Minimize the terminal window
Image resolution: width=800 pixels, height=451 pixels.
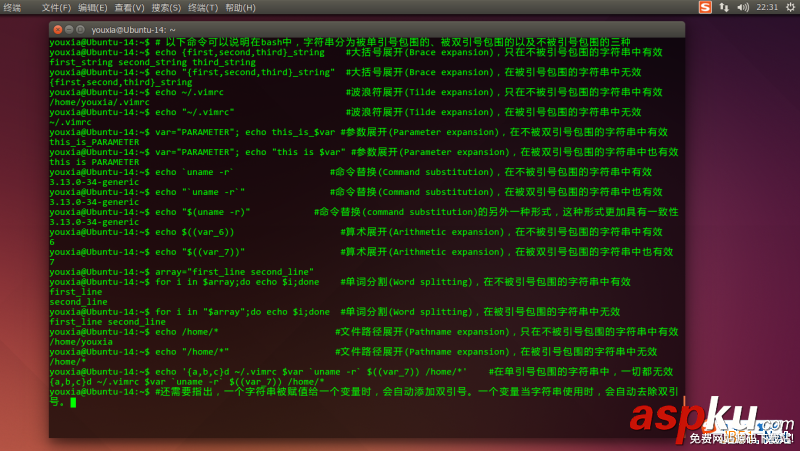[69, 30]
